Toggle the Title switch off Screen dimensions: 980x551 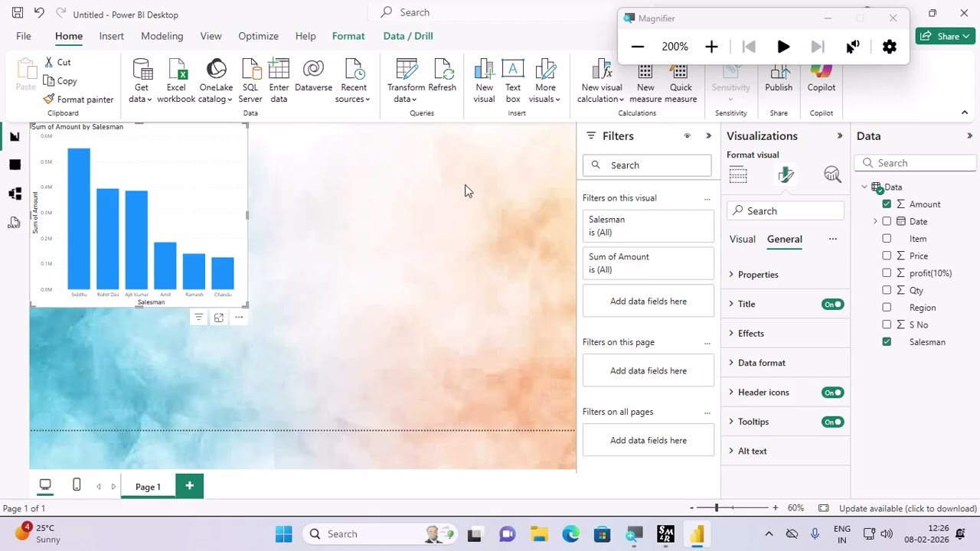(x=833, y=304)
